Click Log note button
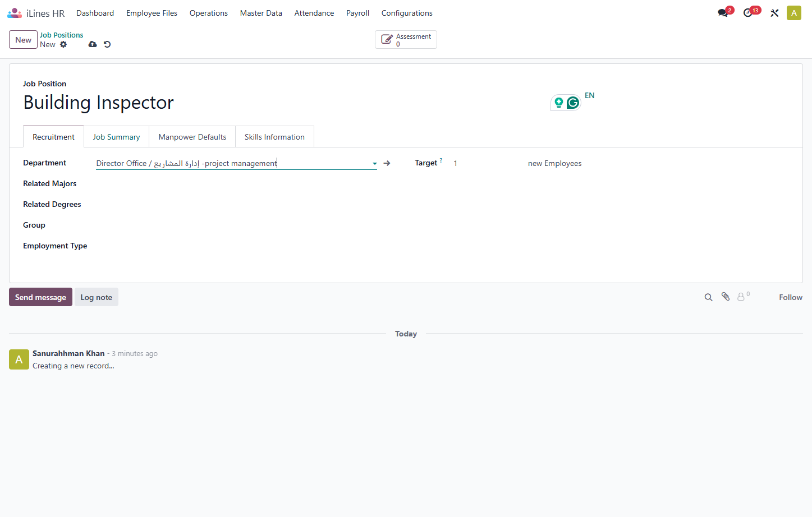The width and height of the screenshot is (812, 517). click(x=97, y=297)
